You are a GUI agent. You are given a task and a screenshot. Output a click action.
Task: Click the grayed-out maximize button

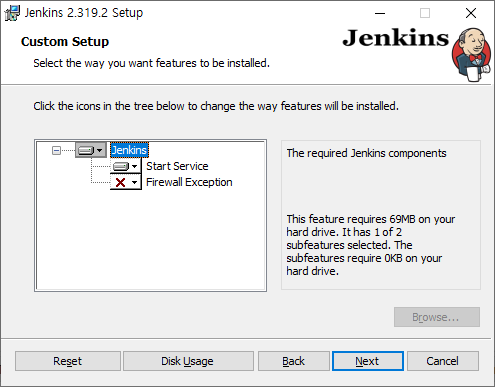pyautogui.click(x=425, y=13)
